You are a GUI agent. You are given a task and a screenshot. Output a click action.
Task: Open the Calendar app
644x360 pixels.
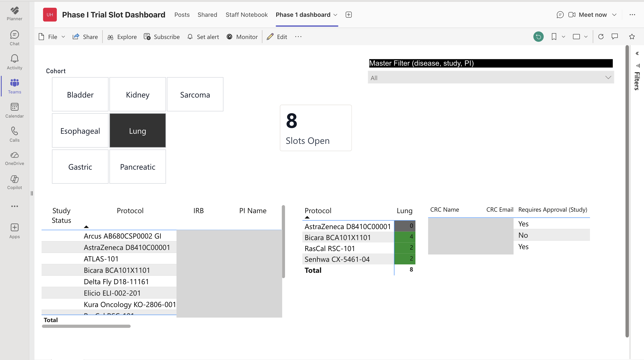(x=14, y=110)
